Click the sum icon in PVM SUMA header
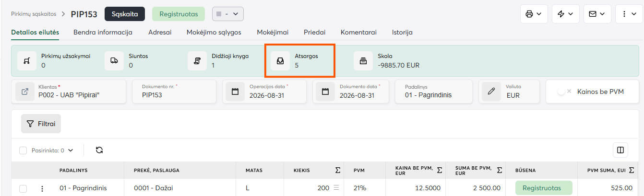 [x=632, y=170]
